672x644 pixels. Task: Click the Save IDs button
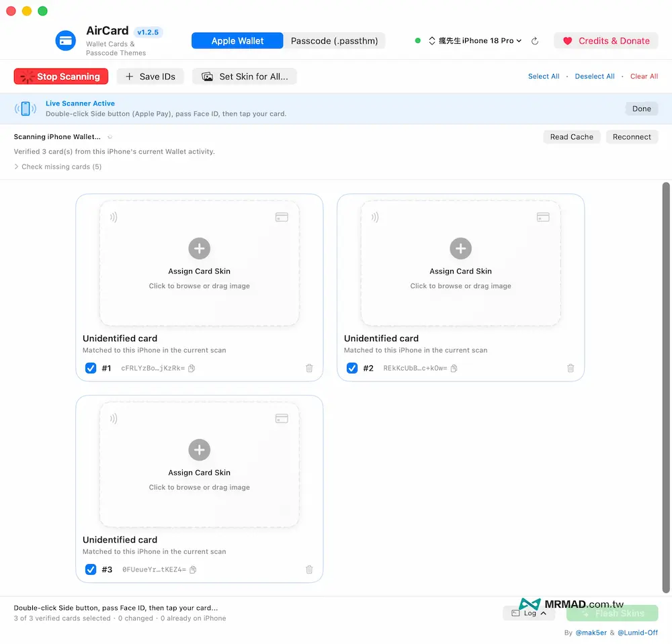[151, 77]
